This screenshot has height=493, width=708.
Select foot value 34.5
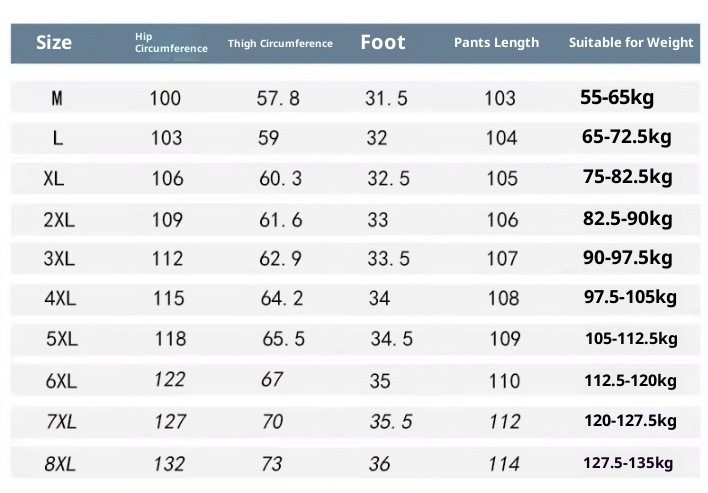pyautogui.click(x=391, y=339)
